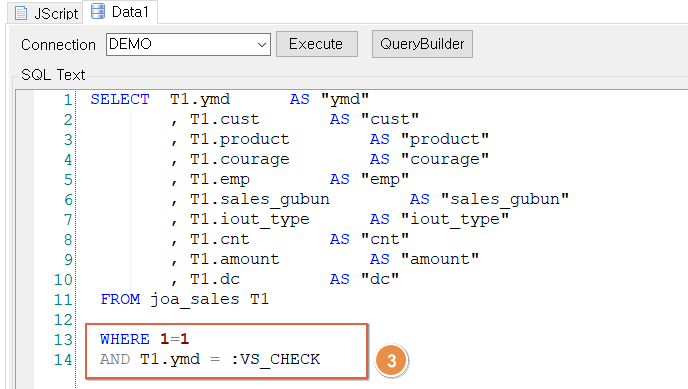Click the "product" alias on line 3
688x389 pixels.
click(445, 139)
